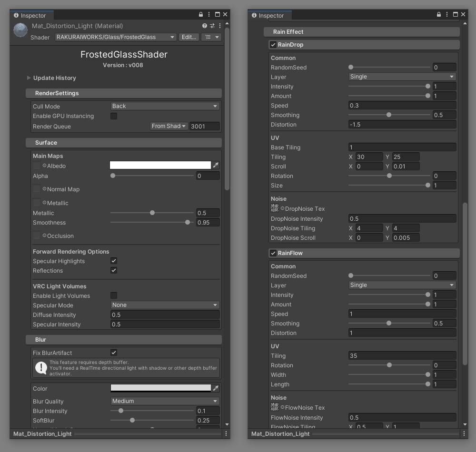Viewport: 476px width, 452px height.
Task: Toggle the Fix BlurArtifact checkbox
Action: pos(114,353)
